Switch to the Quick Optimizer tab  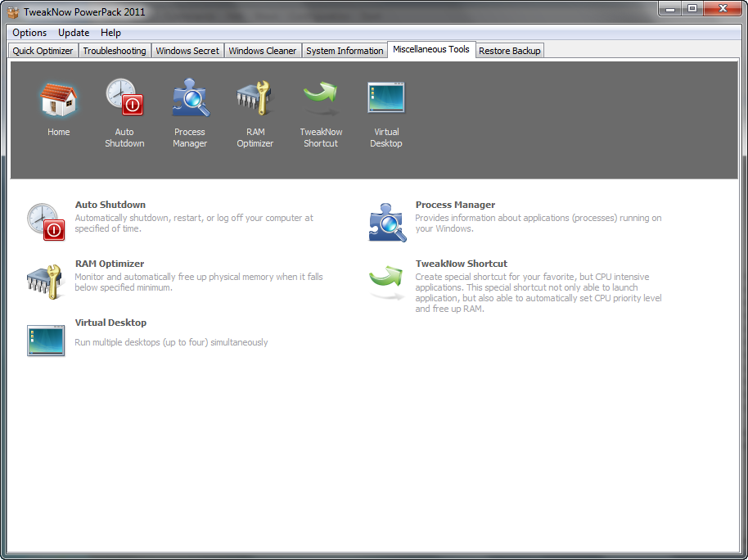tap(43, 51)
